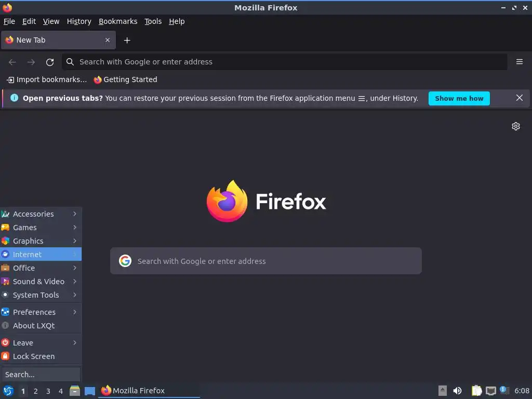Dismiss the Open previous tabs notification

point(519,98)
